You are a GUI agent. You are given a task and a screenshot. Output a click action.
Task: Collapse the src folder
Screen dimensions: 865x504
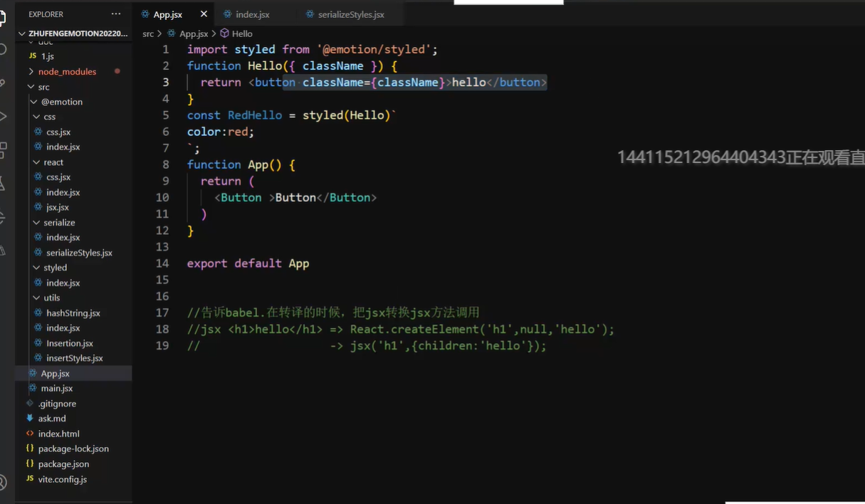[43, 87]
